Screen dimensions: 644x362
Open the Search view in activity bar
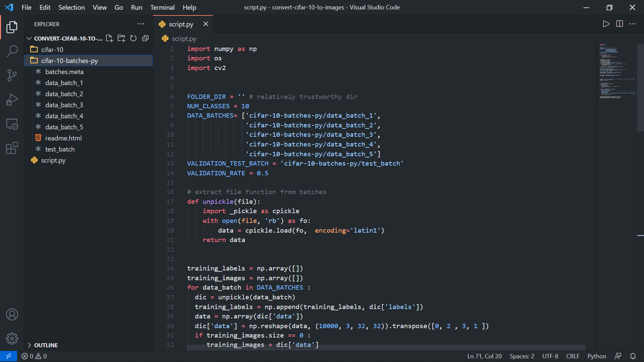[x=12, y=51]
